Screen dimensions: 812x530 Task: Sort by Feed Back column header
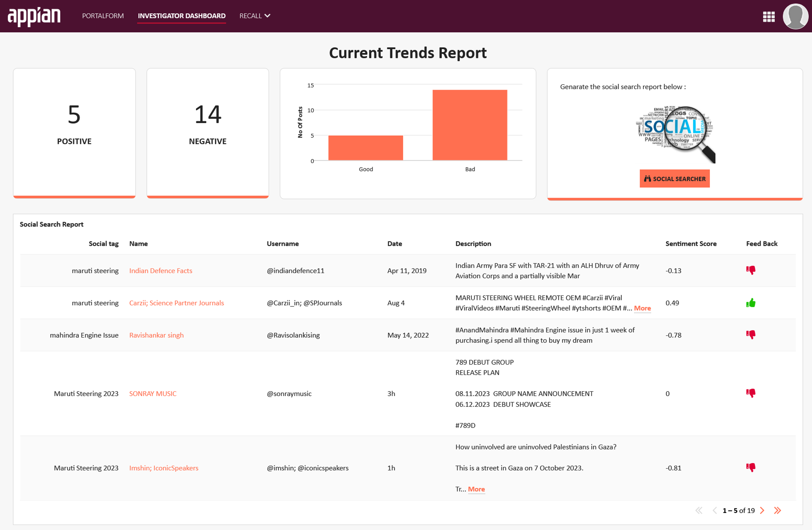(x=761, y=244)
